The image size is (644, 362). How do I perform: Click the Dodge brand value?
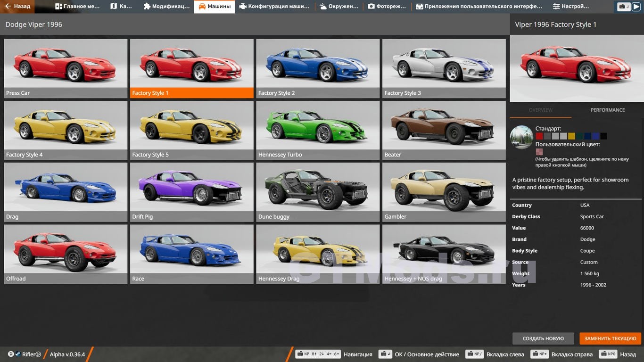click(587, 239)
